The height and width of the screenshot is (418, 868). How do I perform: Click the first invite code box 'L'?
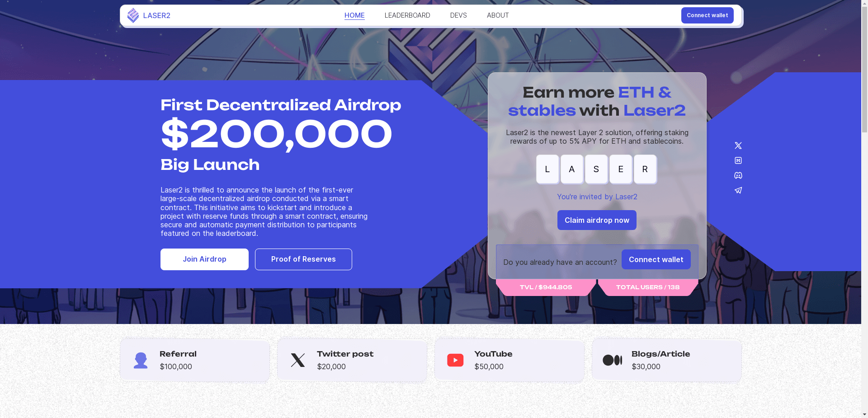point(547,169)
